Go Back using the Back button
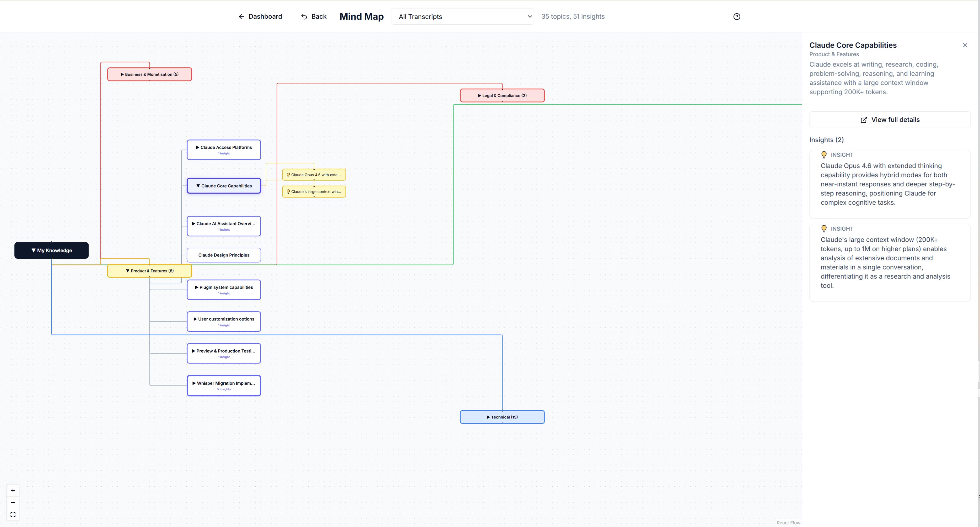This screenshot has height=527, width=980. 314,16
